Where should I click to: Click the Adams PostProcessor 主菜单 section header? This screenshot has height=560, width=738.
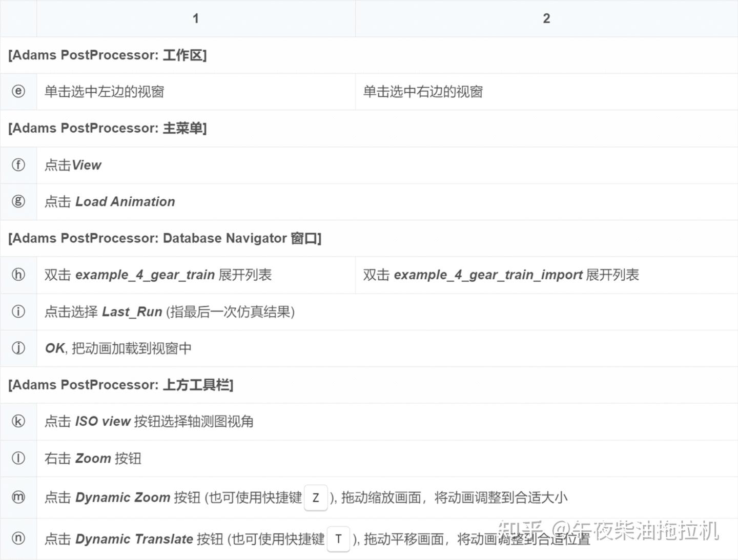(108, 128)
